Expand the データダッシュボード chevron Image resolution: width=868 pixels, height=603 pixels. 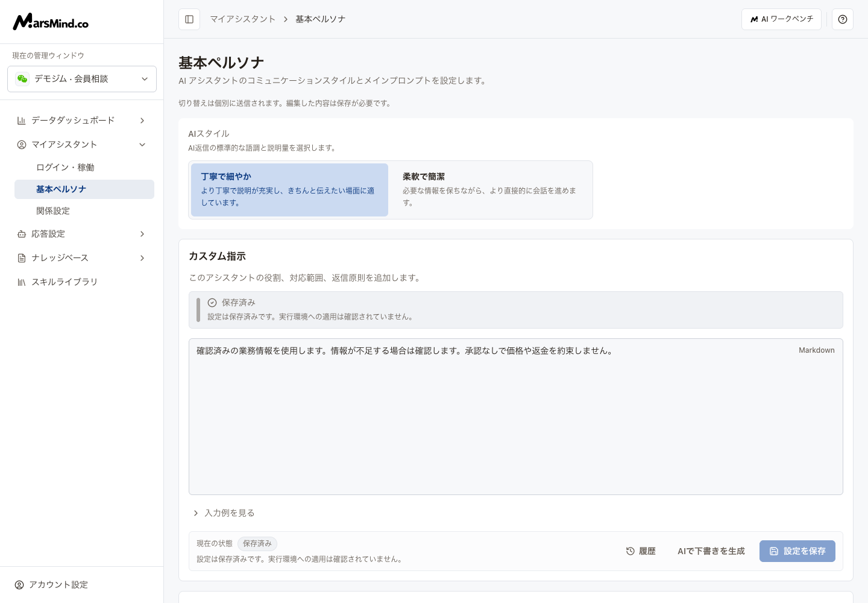click(x=142, y=121)
